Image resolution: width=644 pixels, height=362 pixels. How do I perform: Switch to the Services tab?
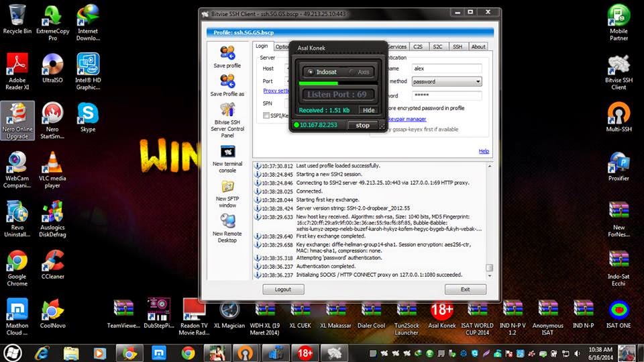coord(397,46)
